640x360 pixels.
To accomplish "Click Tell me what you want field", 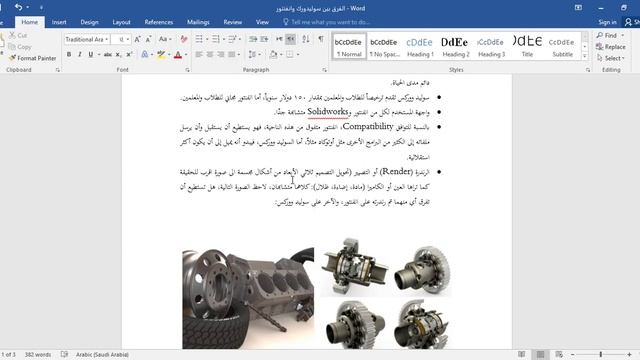I will click(327, 22).
